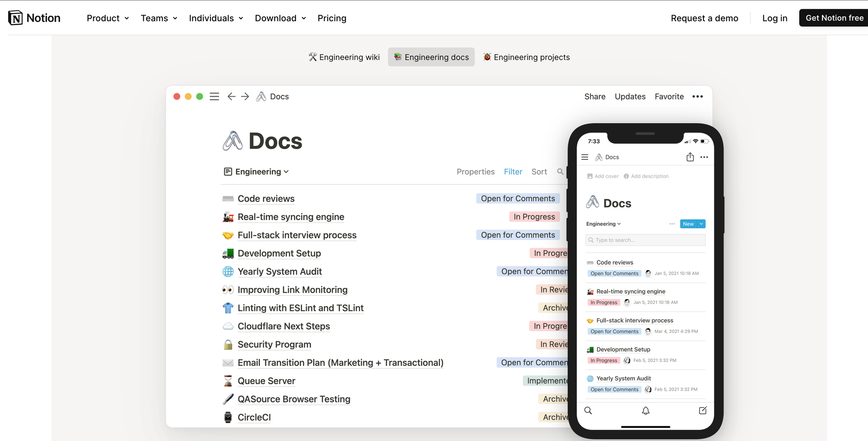
Task: Tap the phone's bottom search icon
Action: pyautogui.click(x=588, y=411)
